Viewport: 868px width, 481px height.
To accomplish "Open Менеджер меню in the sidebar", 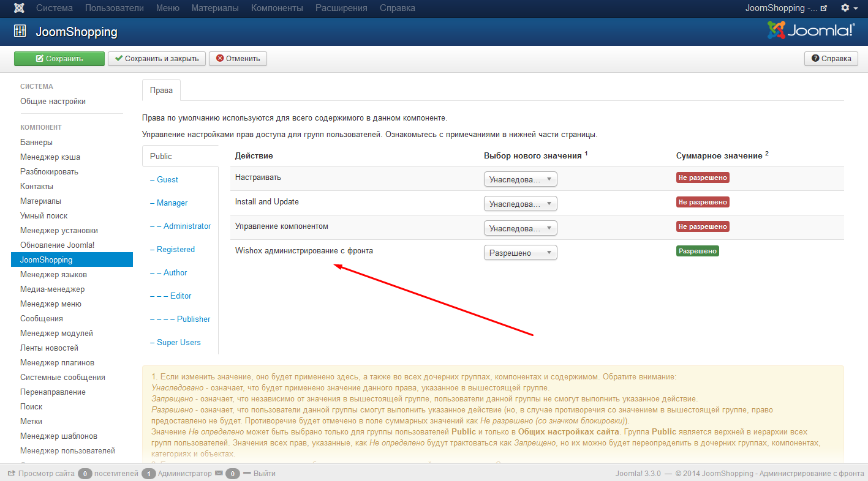I will pos(51,304).
